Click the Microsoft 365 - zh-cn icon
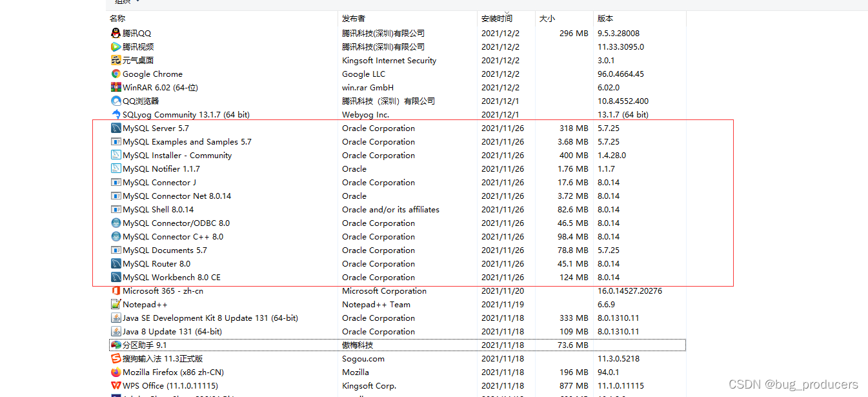868x397 pixels. (116, 290)
